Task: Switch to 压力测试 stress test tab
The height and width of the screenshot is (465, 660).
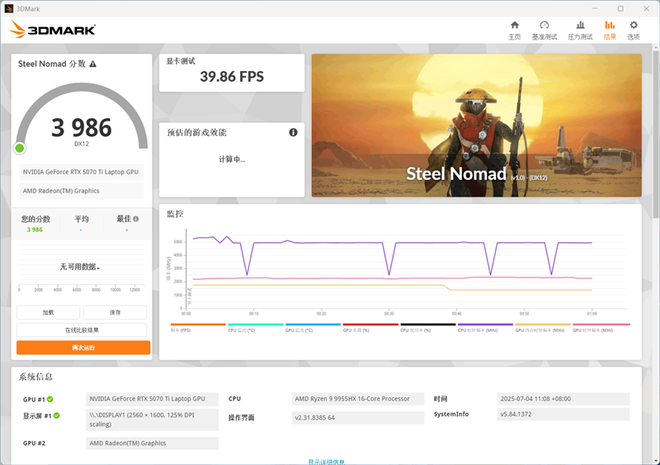Action: pos(578,29)
